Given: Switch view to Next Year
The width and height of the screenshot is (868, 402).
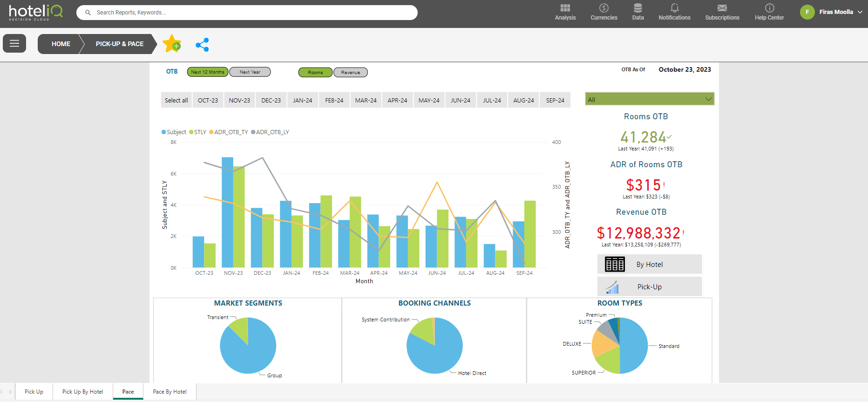Looking at the screenshot, I should tap(250, 72).
